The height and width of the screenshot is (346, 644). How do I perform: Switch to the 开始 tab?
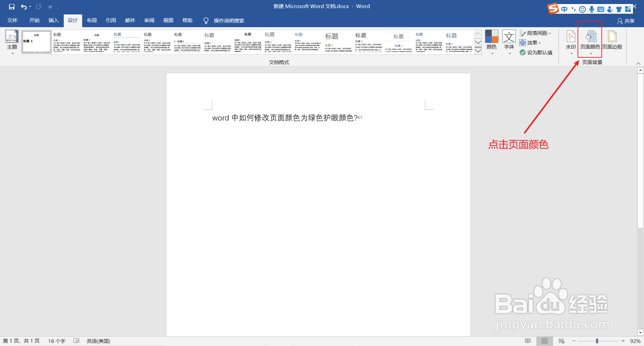coord(35,20)
